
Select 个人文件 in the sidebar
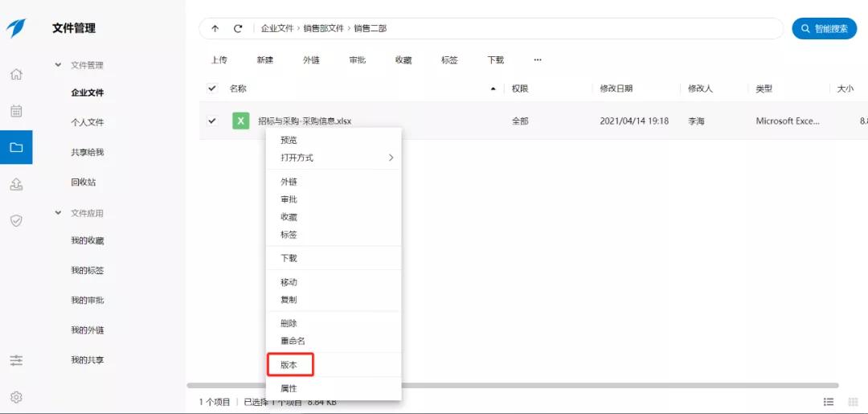tap(88, 122)
